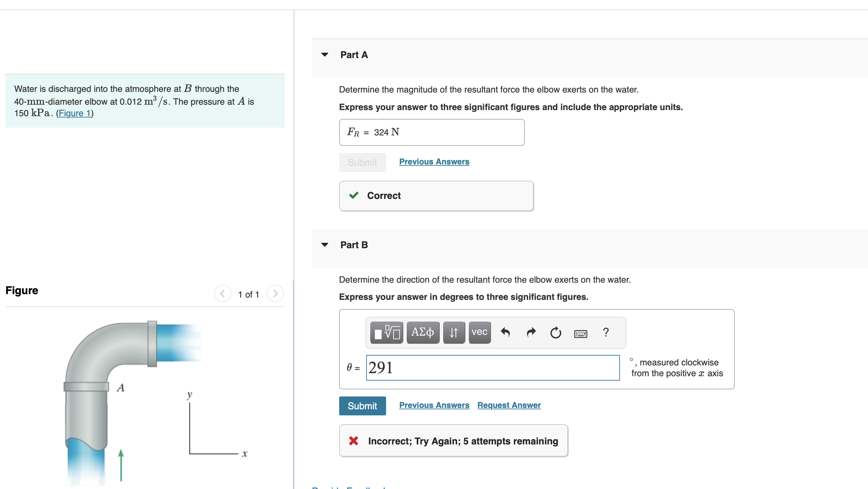Image resolution: width=868 pixels, height=489 pixels.
Task: Reset the answer using the circular arrow
Action: (555, 333)
